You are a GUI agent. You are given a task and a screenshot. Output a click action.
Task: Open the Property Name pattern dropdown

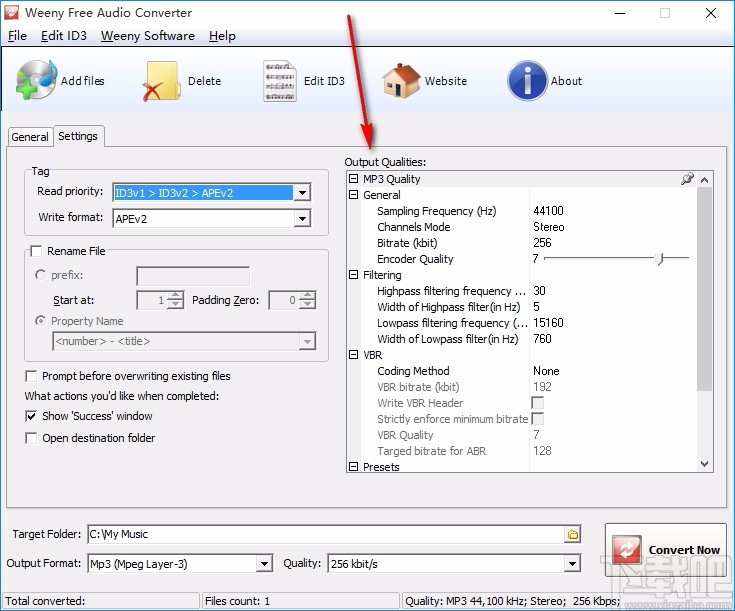(x=307, y=341)
